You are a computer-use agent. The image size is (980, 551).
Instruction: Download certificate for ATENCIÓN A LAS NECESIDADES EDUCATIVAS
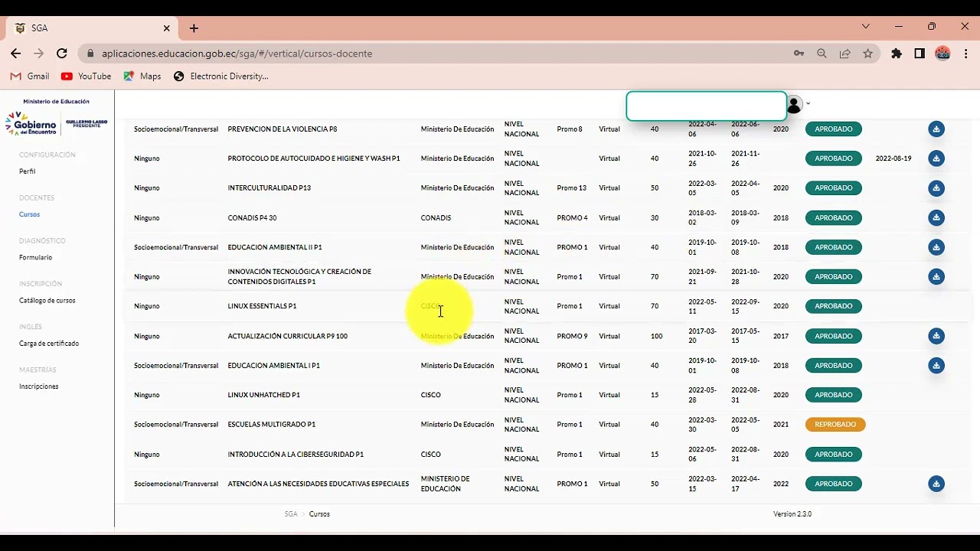pos(936,484)
